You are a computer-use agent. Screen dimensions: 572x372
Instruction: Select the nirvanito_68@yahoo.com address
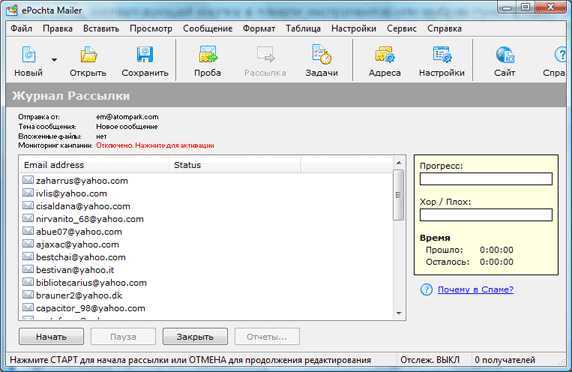pyautogui.click(x=90, y=219)
